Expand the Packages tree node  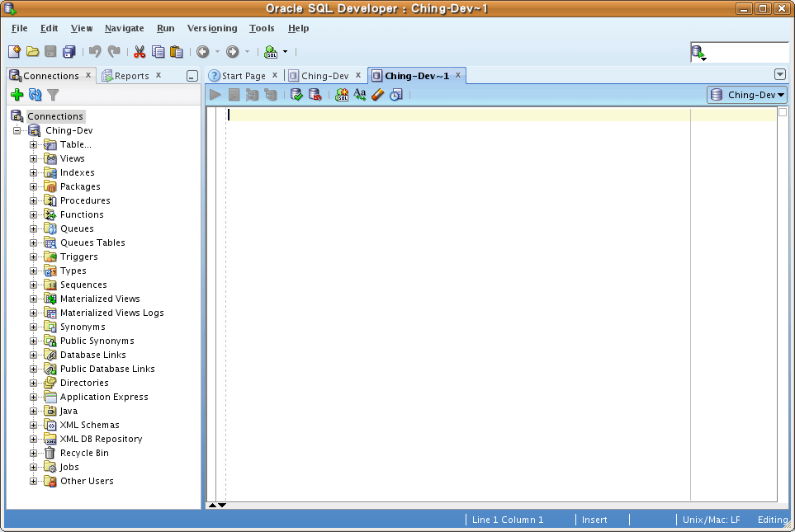click(x=34, y=186)
